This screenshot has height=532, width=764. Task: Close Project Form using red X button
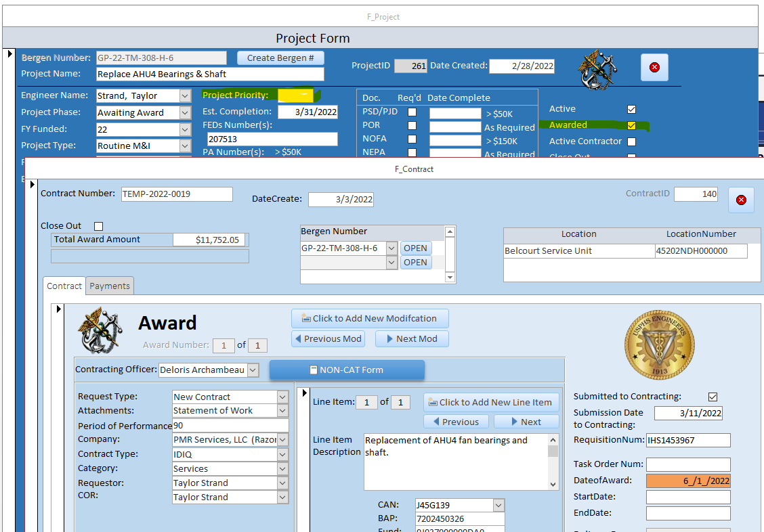pyautogui.click(x=654, y=67)
